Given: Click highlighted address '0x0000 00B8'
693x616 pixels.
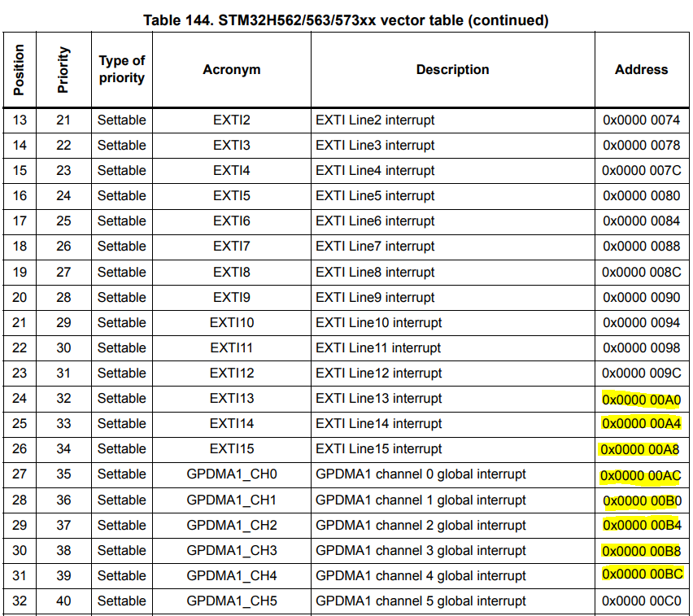Looking at the screenshot, I should point(641,551).
